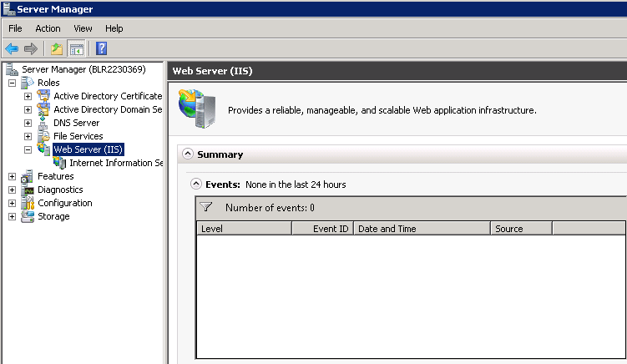Select Features tree label
The image size is (627, 364).
coord(56,176)
